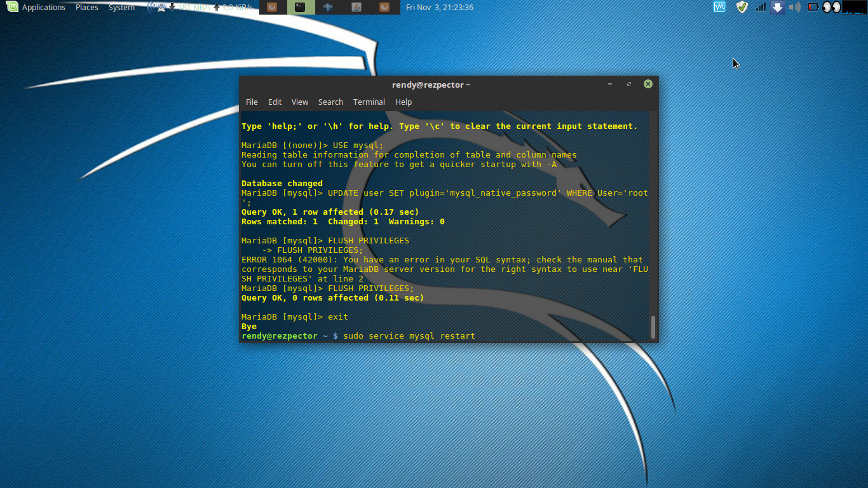
Task: Open the first orange taskbar application
Action: click(272, 7)
